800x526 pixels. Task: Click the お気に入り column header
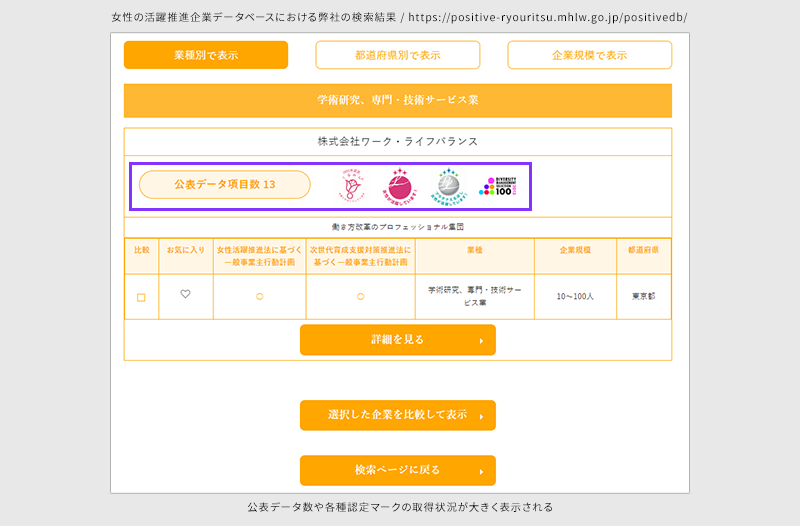[x=185, y=256]
